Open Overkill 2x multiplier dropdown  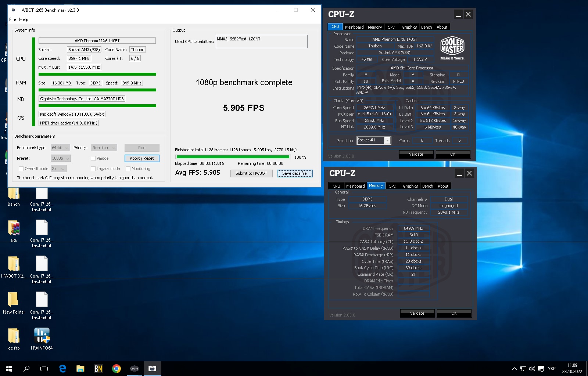point(58,169)
